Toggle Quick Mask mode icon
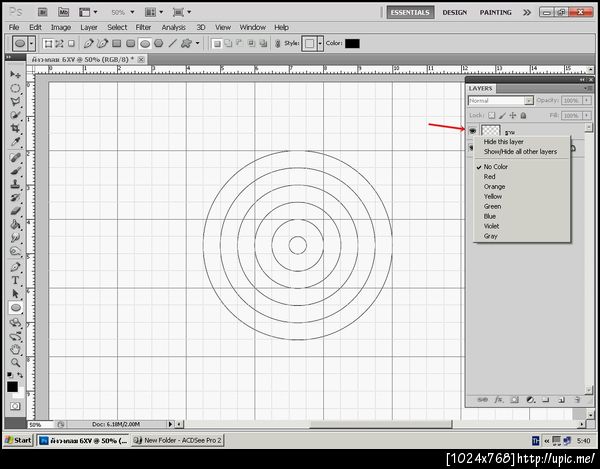The image size is (600, 469). pos(15,406)
